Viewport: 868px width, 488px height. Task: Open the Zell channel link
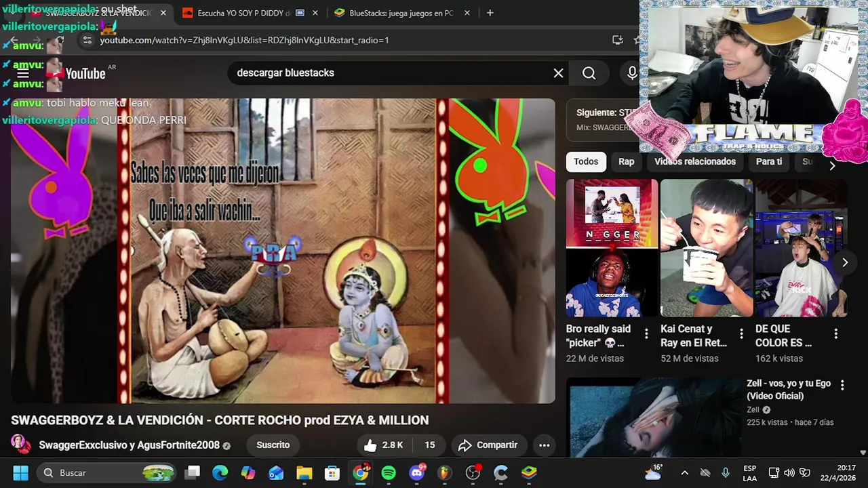pyautogui.click(x=753, y=409)
